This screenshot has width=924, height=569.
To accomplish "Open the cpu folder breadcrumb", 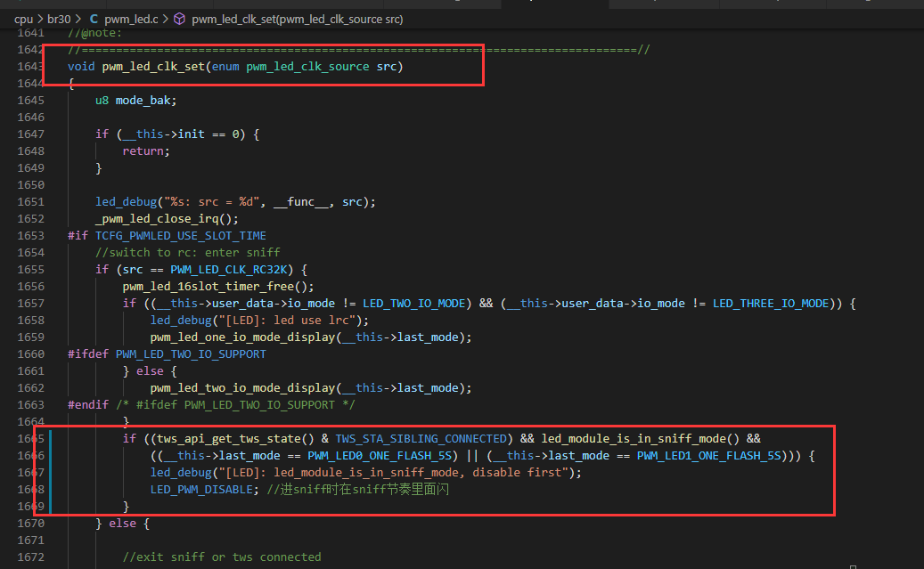I will [x=23, y=19].
